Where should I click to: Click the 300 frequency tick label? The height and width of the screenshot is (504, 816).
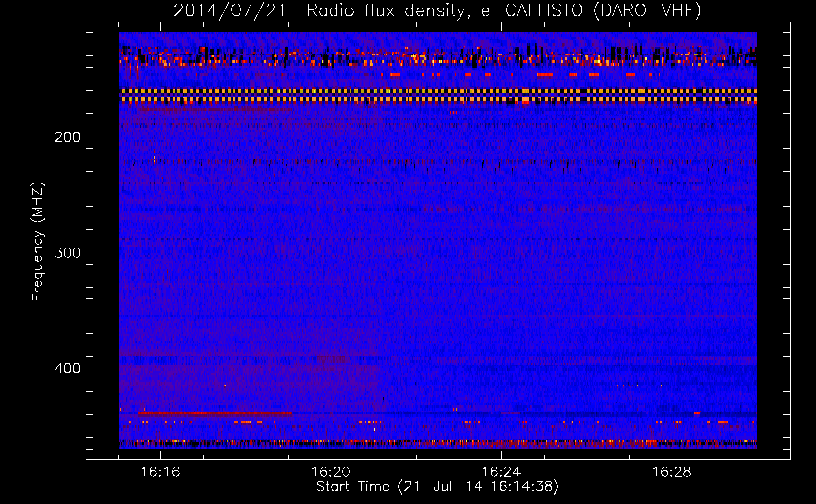point(68,253)
